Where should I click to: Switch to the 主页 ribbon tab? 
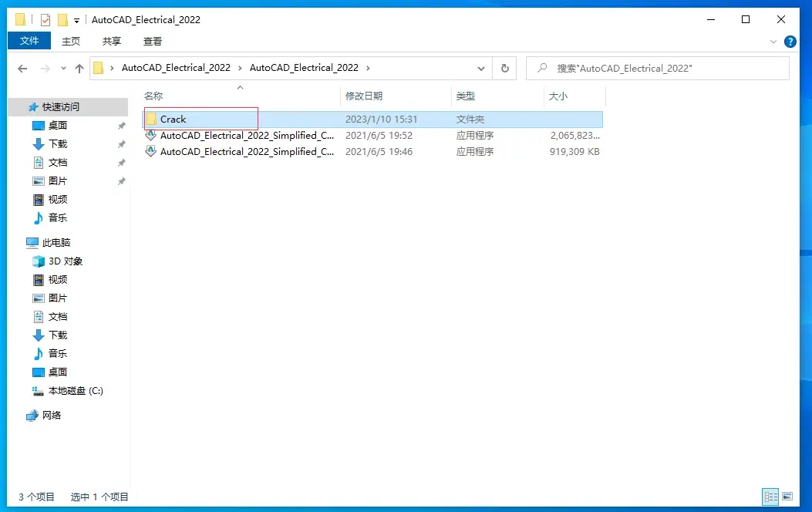pyautogui.click(x=71, y=42)
